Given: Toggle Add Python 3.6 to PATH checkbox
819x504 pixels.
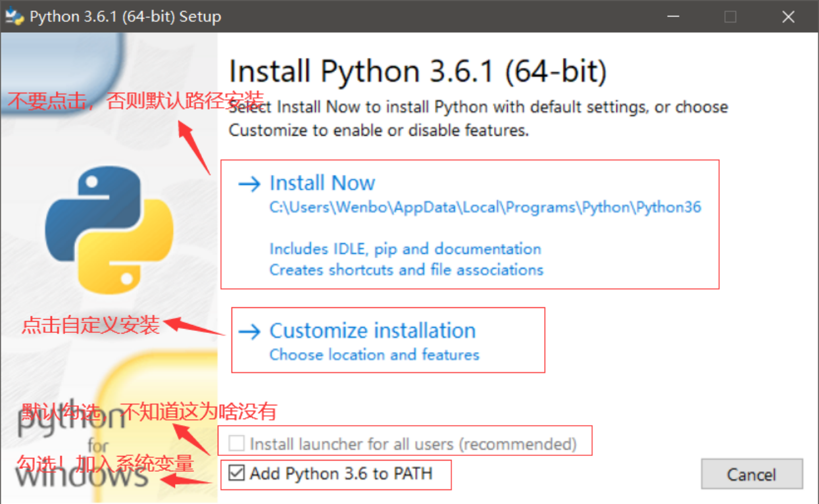Looking at the screenshot, I should point(237,473).
